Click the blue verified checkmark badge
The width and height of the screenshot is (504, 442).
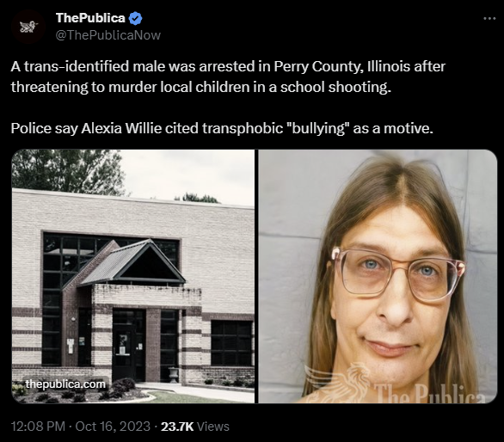point(135,18)
